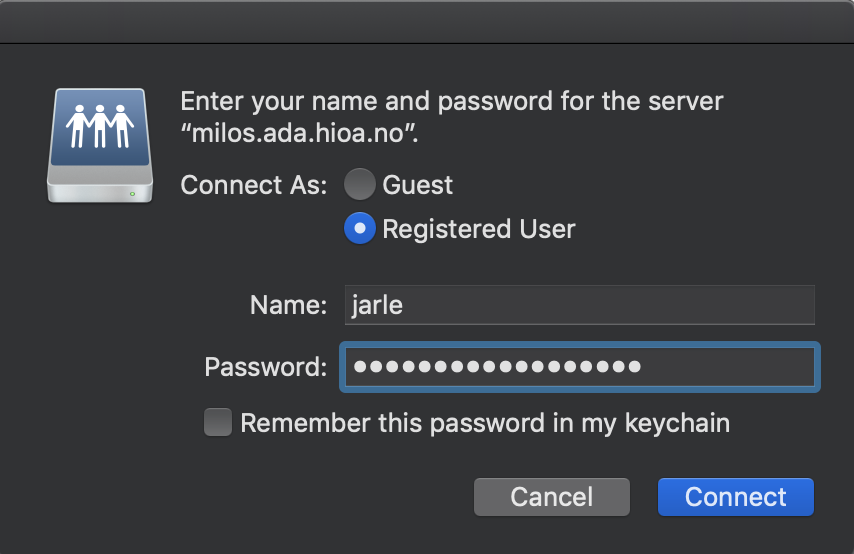
Task: Click the Connect button
Action: click(736, 497)
